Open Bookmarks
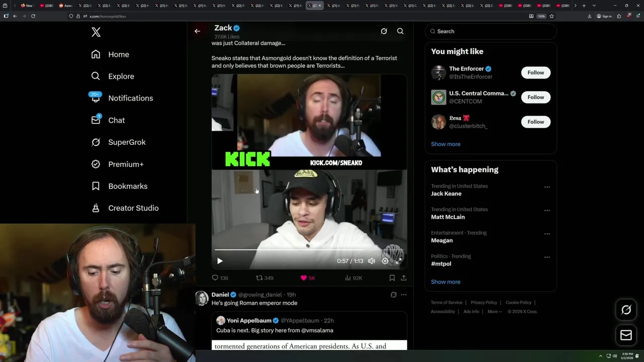This screenshot has width=644, height=362. coord(119,186)
